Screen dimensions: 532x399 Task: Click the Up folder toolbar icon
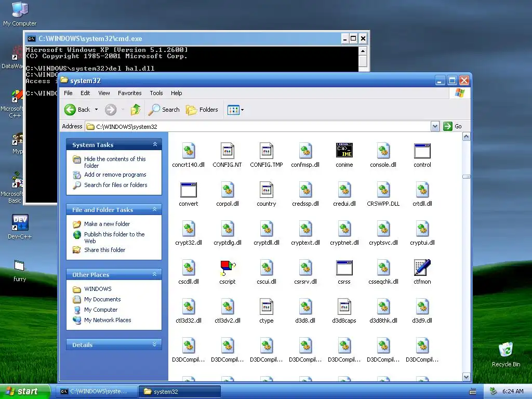(136, 110)
